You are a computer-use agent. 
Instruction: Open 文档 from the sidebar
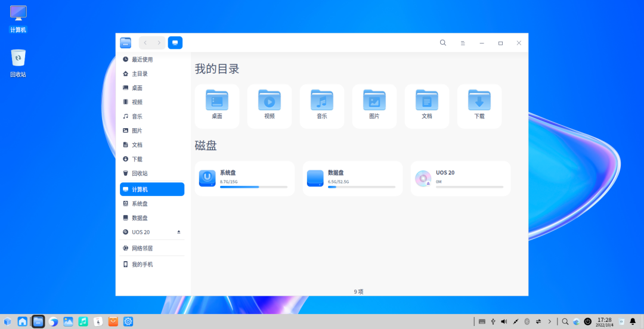(152, 145)
